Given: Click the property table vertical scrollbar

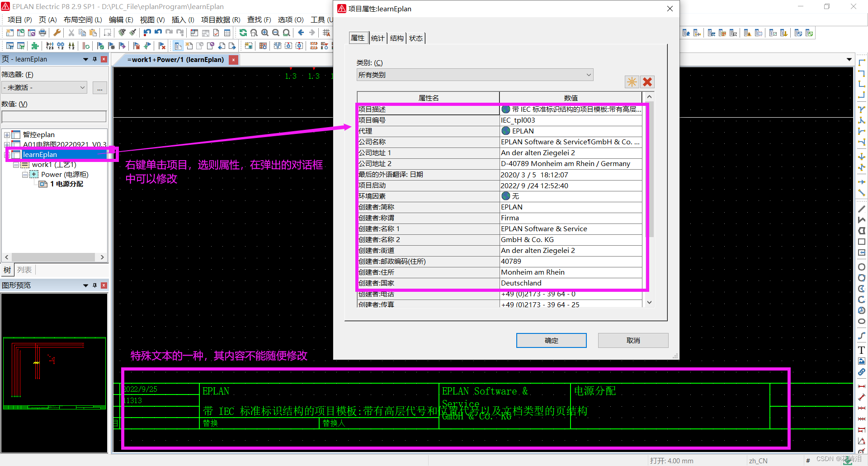Looking at the screenshot, I should tap(649, 200).
